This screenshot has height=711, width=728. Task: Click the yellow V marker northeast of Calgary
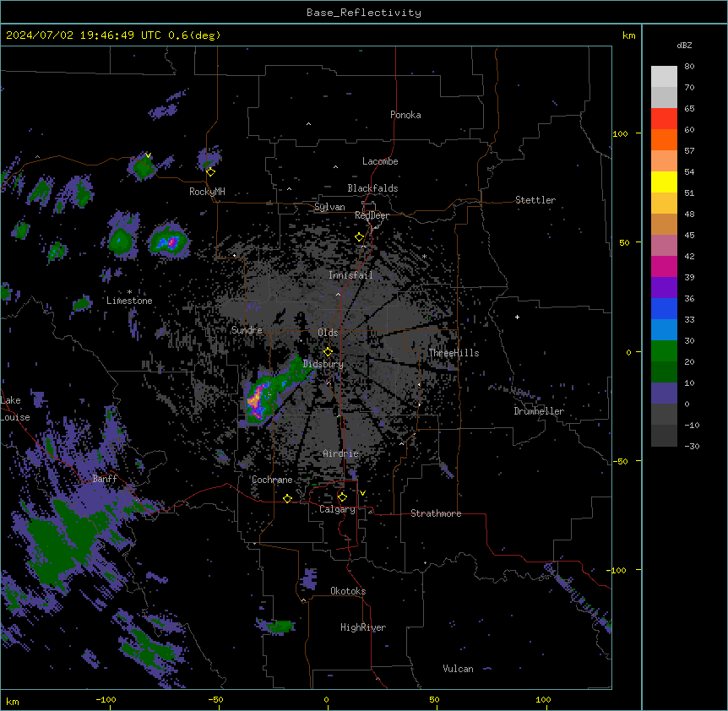pyautogui.click(x=362, y=493)
